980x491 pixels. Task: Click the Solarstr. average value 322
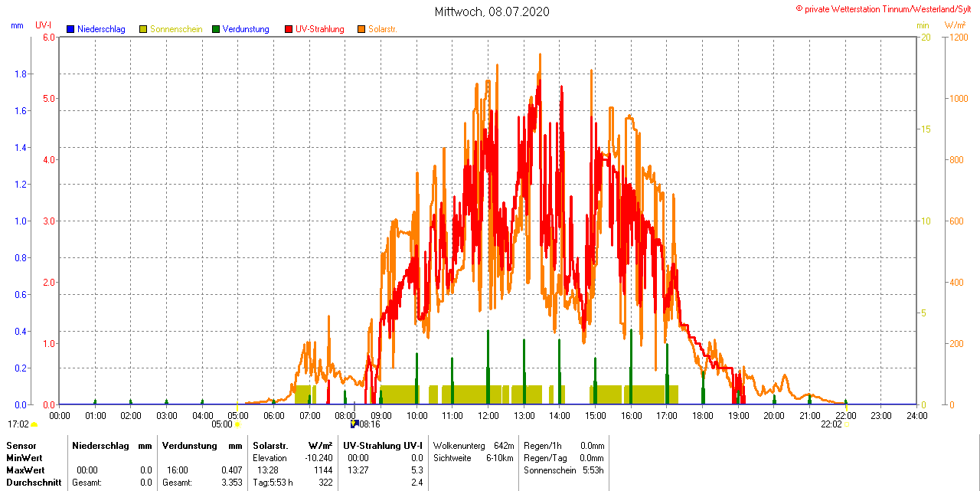click(x=325, y=483)
